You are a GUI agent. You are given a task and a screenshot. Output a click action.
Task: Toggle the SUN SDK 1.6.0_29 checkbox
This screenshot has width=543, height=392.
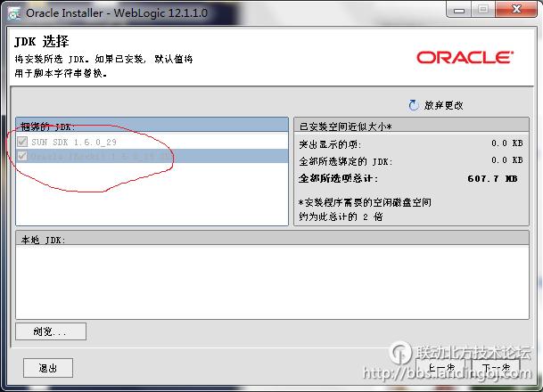(x=22, y=142)
